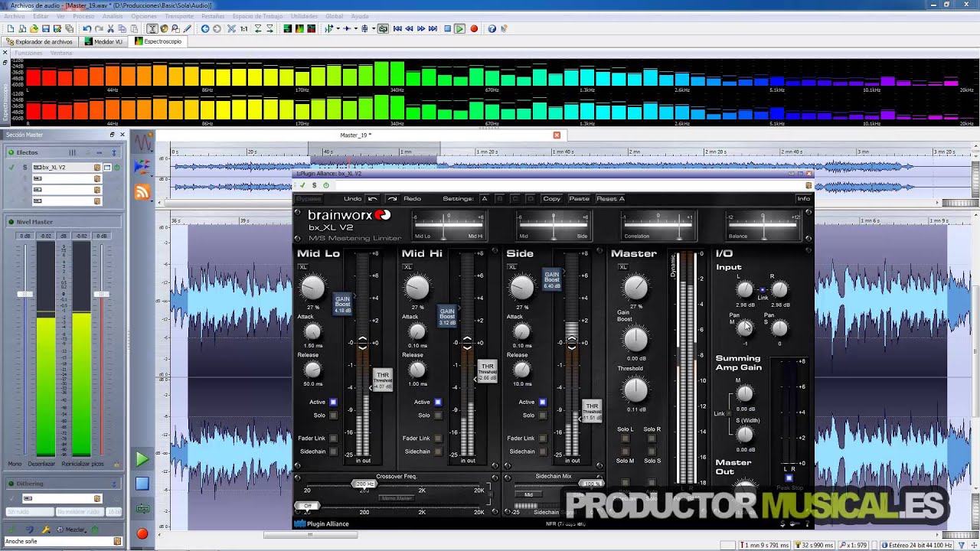
Task: Click the fast forward transport icon
Action: (x=421, y=28)
